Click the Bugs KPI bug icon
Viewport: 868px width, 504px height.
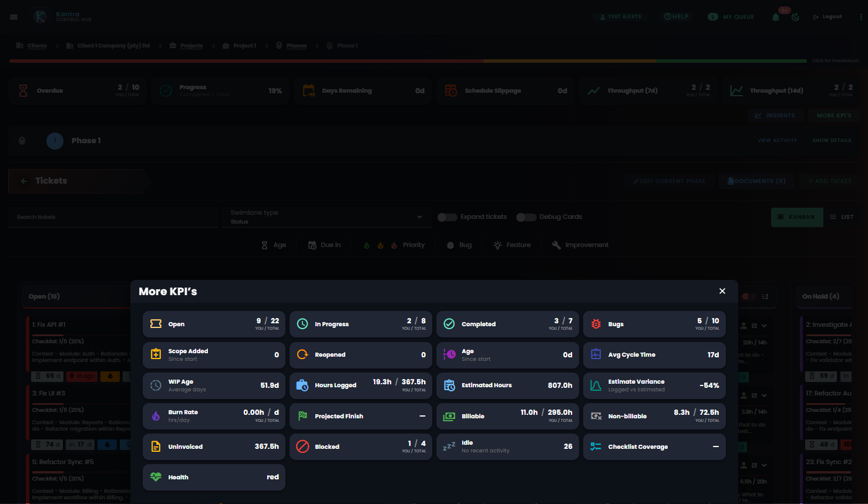coord(596,324)
